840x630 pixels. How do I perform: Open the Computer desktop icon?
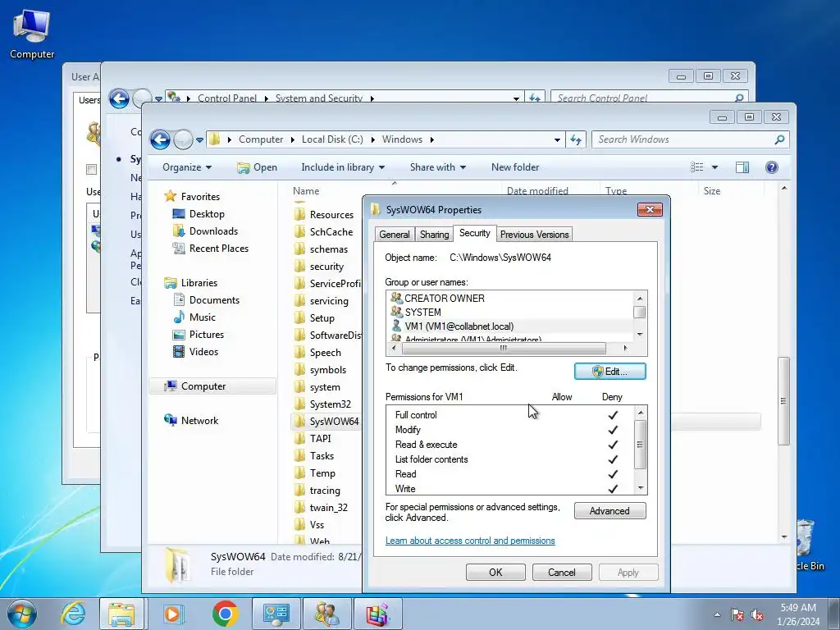(x=32, y=34)
